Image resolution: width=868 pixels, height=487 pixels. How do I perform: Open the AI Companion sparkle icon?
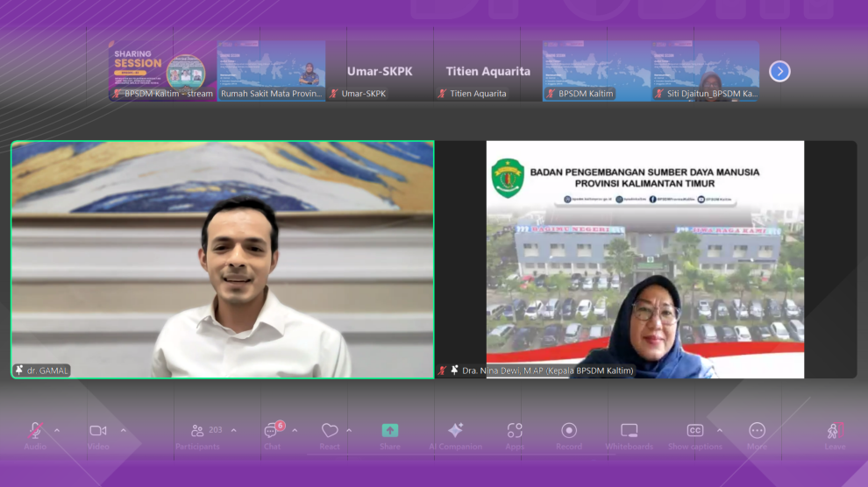coord(455,430)
